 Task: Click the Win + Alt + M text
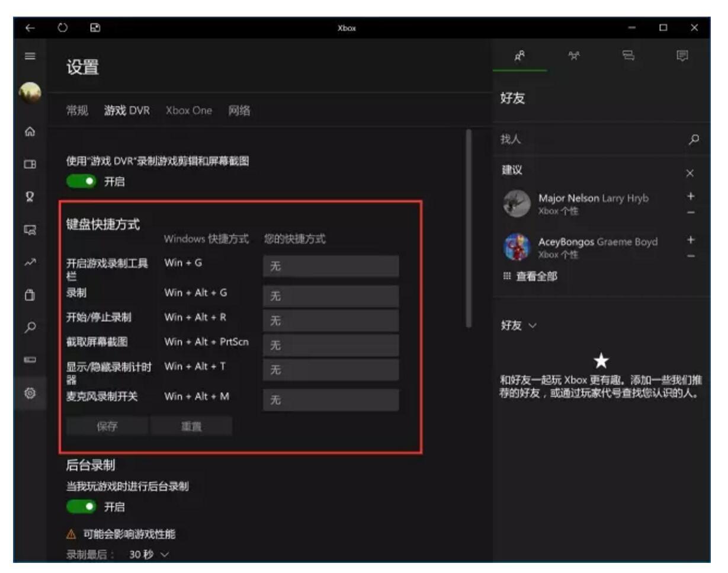click(197, 396)
